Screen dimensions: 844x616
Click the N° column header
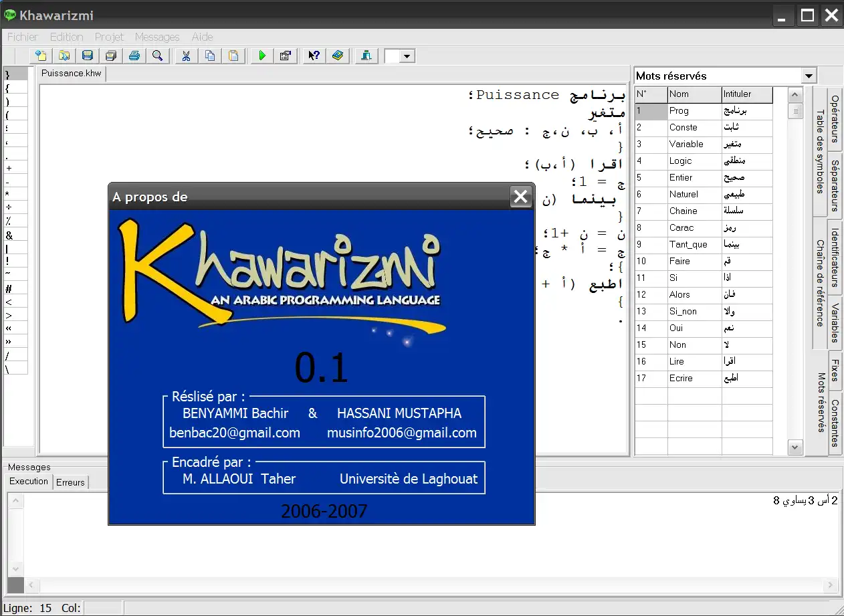coord(651,94)
